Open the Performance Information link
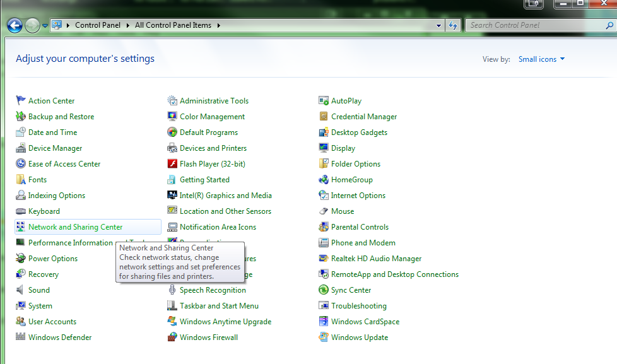Screen dimensions: 617x364 pos(71,243)
